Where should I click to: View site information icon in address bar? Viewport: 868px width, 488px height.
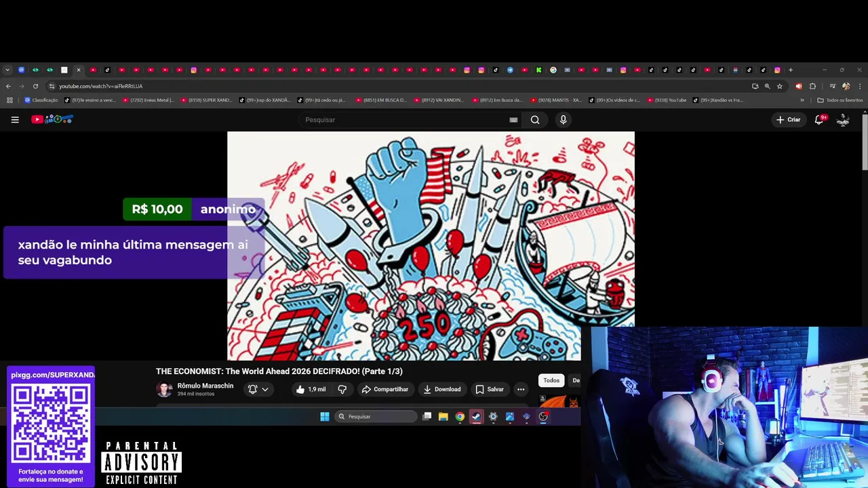[52, 86]
